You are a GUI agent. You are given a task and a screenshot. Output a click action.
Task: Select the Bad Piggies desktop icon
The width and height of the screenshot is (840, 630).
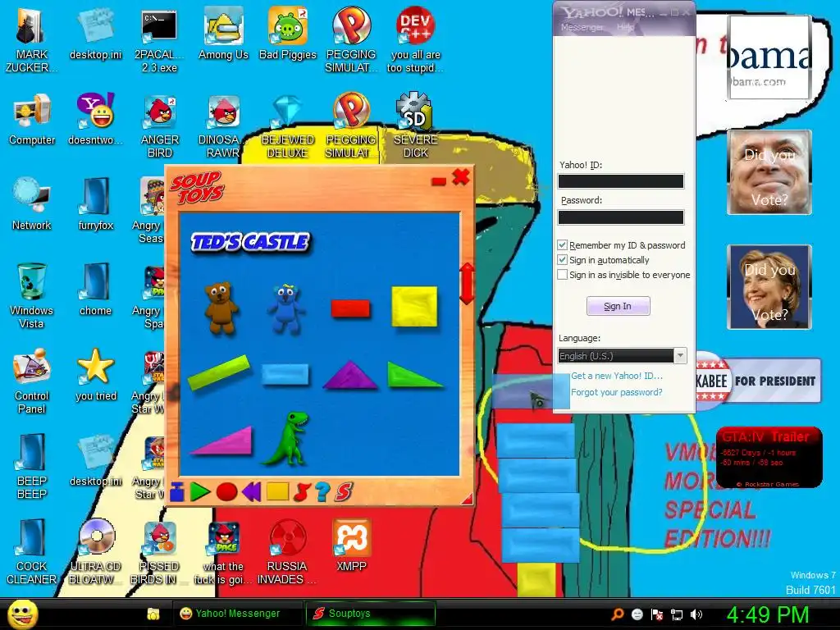tap(288, 34)
